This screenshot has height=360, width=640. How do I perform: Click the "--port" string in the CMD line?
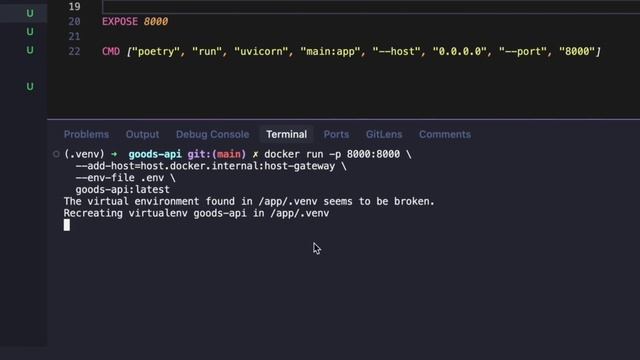(x=523, y=51)
